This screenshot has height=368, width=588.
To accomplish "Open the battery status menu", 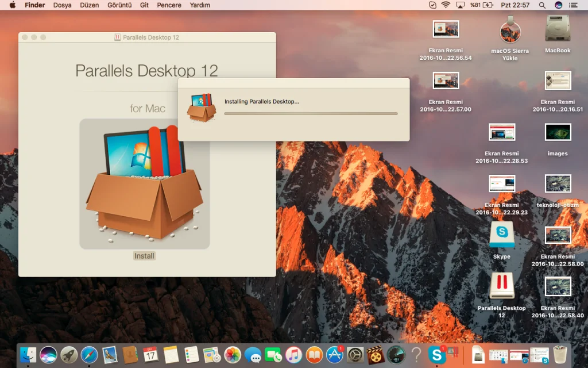I will pos(488,5).
